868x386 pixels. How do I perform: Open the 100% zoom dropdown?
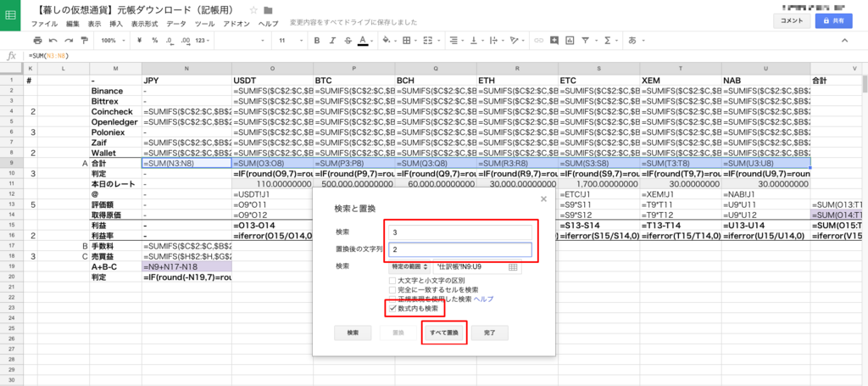click(x=113, y=41)
